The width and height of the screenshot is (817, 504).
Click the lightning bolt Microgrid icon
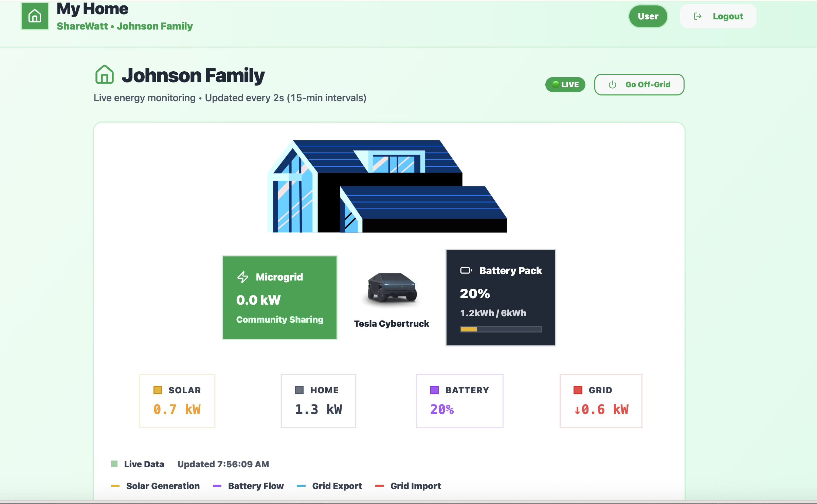pos(243,277)
